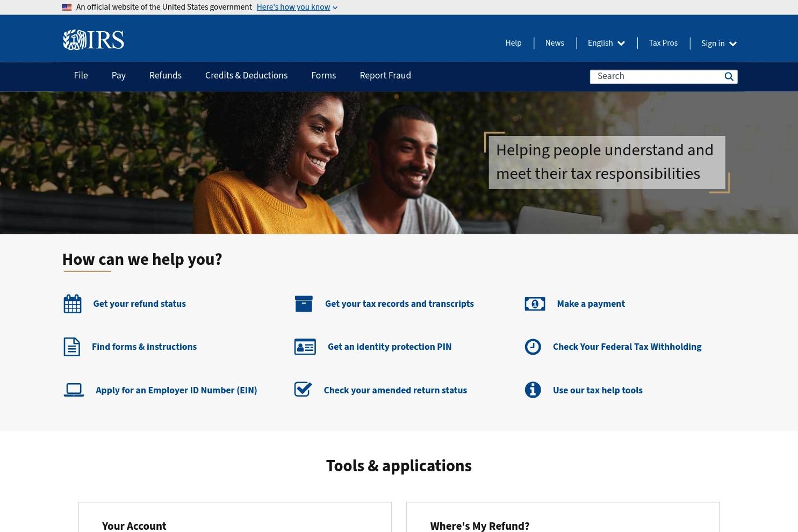
Task: Open the News page
Action: 555,43
